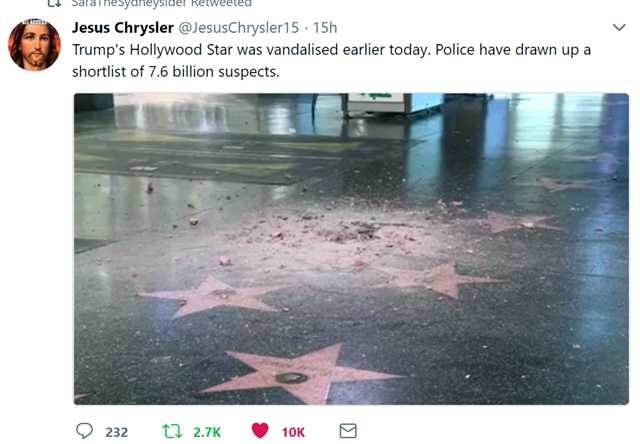Click the small retweeted arrows icon at top
The image size is (640, 444).
[54, 3]
